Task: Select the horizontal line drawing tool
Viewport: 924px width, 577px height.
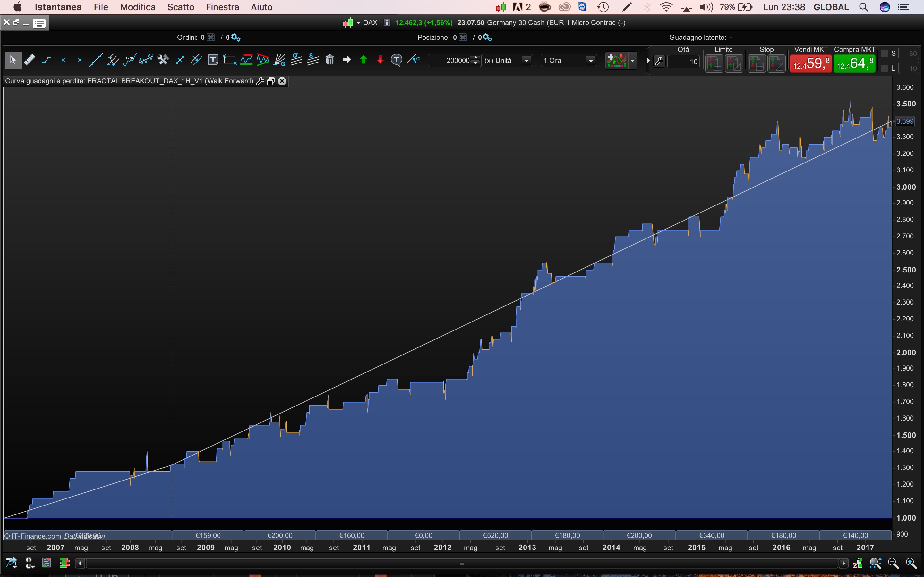Action: tap(63, 60)
